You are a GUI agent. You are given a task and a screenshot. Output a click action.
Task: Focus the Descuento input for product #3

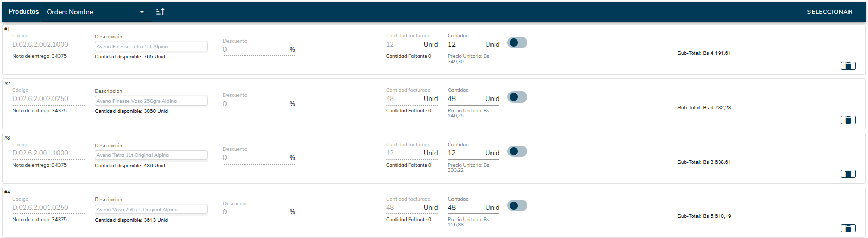pyautogui.click(x=255, y=158)
